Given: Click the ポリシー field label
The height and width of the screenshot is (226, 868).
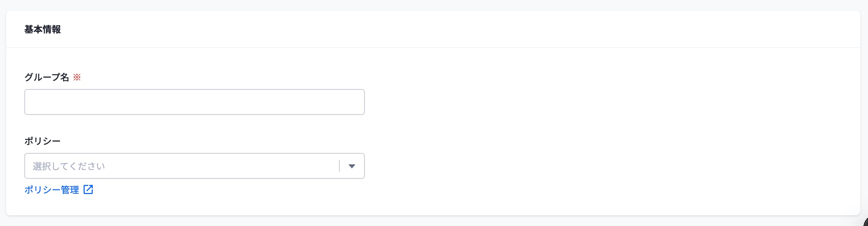Looking at the screenshot, I should coord(43,141).
